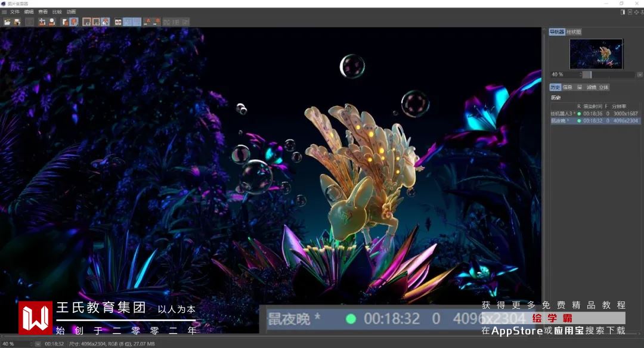Screen dimensions: 644x348
Task: Open the 查看 (View) menu
Action: pos(43,12)
